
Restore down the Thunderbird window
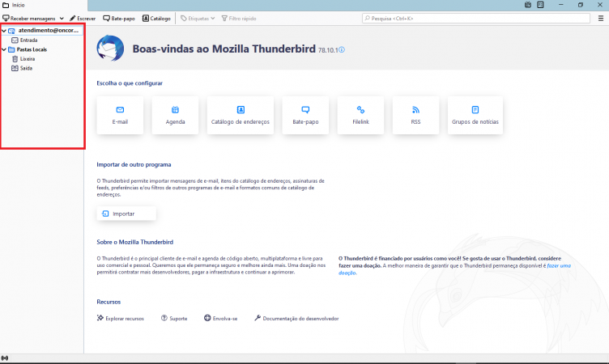581,5
